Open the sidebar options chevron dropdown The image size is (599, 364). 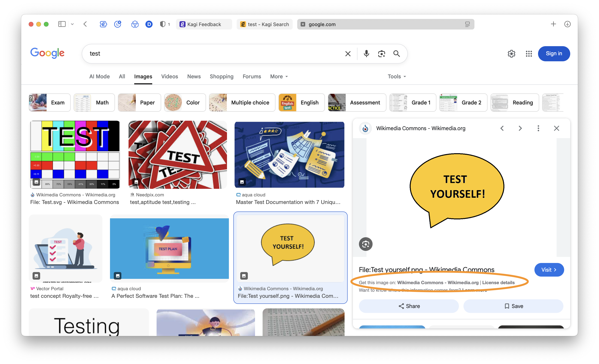[72, 24]
